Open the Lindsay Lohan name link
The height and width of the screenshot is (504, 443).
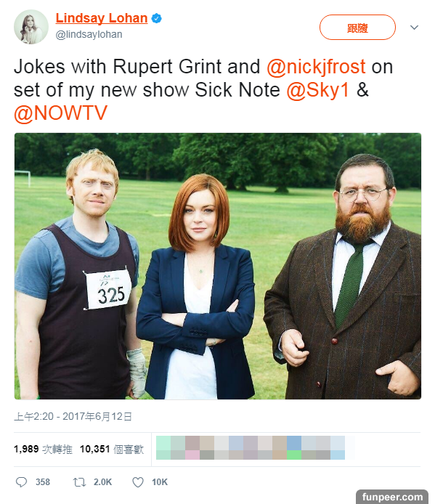(102, 18)
